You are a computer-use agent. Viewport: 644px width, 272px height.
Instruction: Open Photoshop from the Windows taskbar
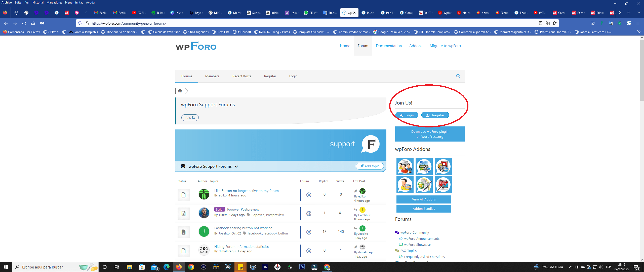click(x=302, y=267)
